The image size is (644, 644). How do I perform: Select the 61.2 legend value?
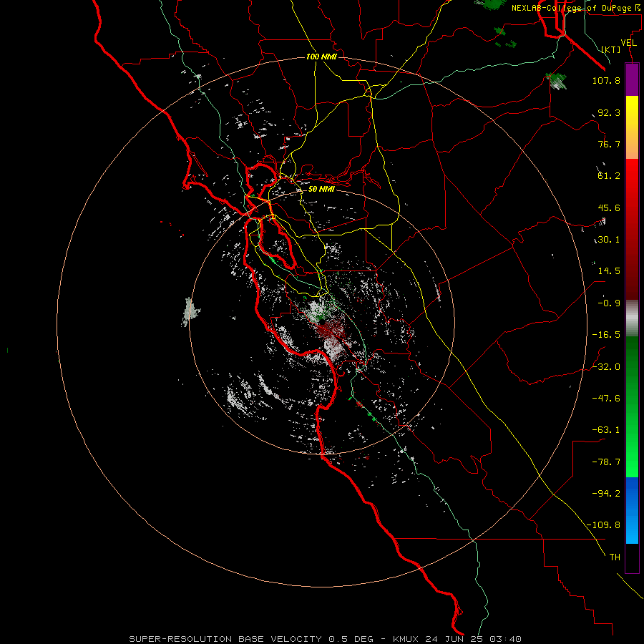pos(609,176)
